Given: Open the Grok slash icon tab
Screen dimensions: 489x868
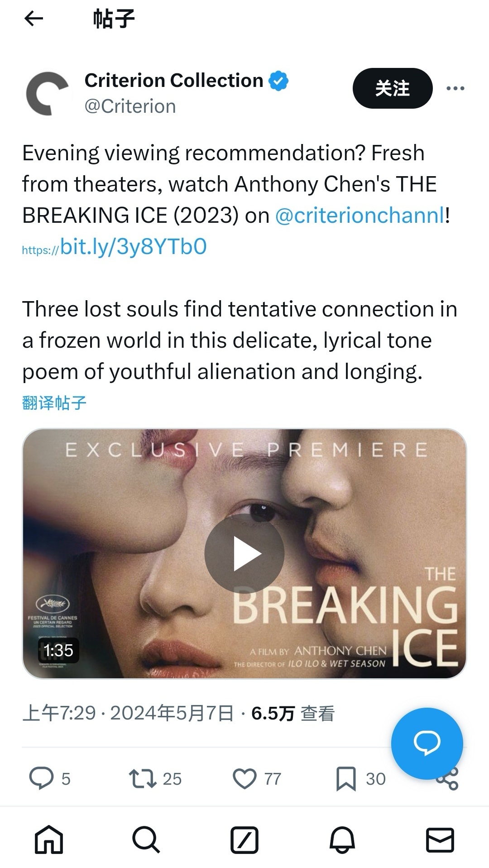Looking at the screenshot, I should click(x=244, y=840).
